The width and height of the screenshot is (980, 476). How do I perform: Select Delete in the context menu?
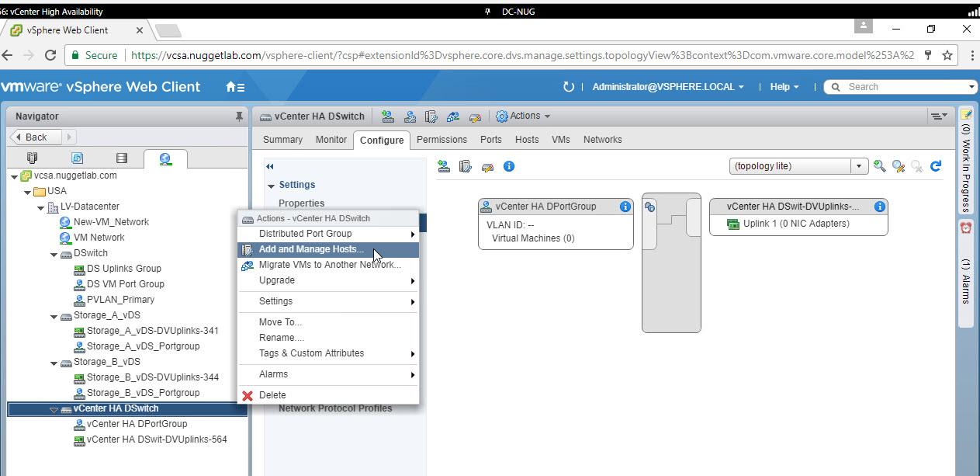(272, 395)
